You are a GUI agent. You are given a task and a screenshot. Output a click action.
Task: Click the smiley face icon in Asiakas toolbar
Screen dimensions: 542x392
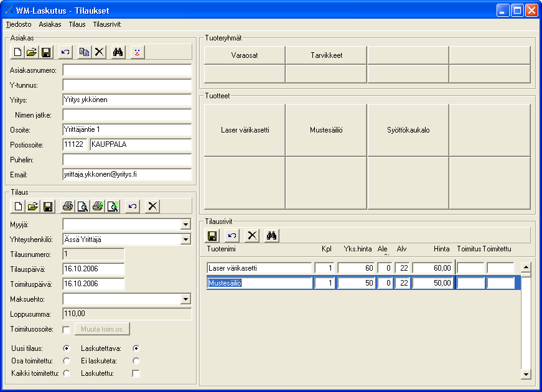138,52
